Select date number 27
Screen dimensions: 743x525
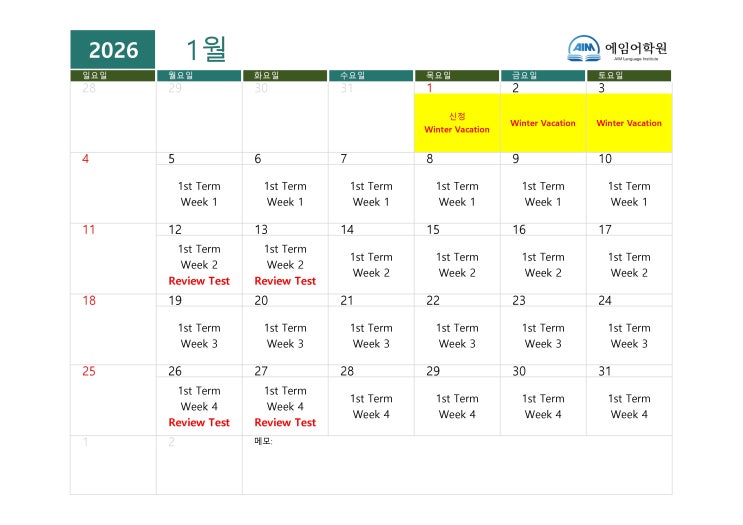261,371
